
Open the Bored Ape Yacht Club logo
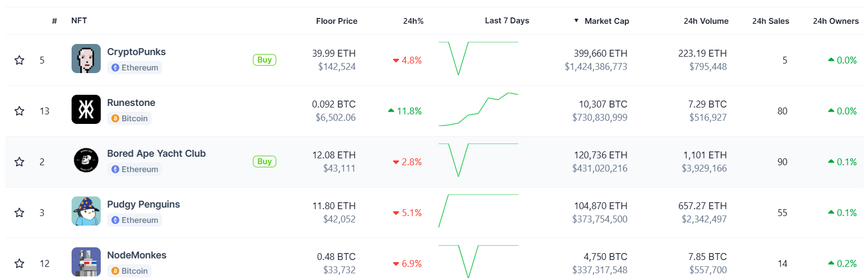tap(86, 160)
